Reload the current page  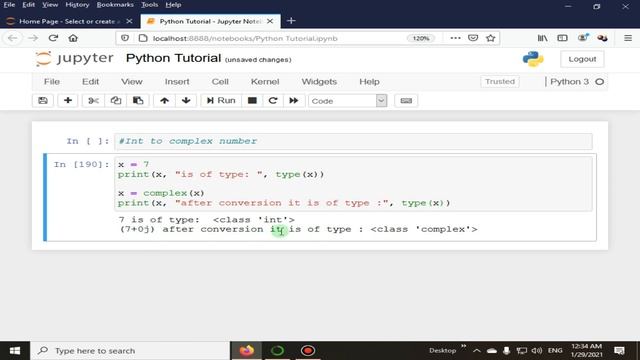coord(53,38)
